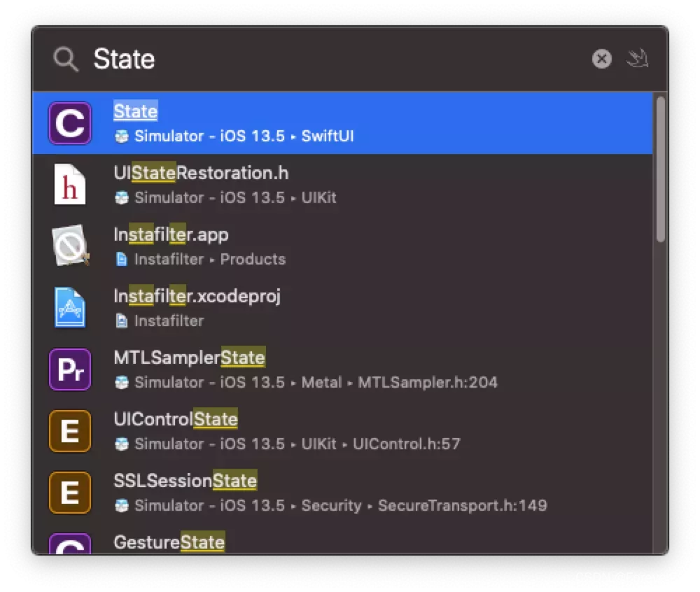This screenshot has height=592, width=700.
Task: Open UIControlState result
Action: point(342,431)
